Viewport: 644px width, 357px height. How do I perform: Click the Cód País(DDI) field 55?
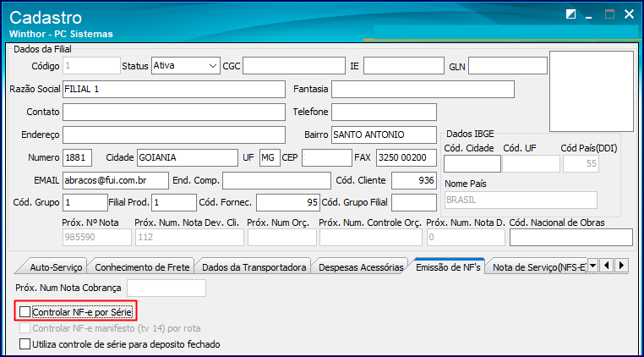tap(581, 163)
